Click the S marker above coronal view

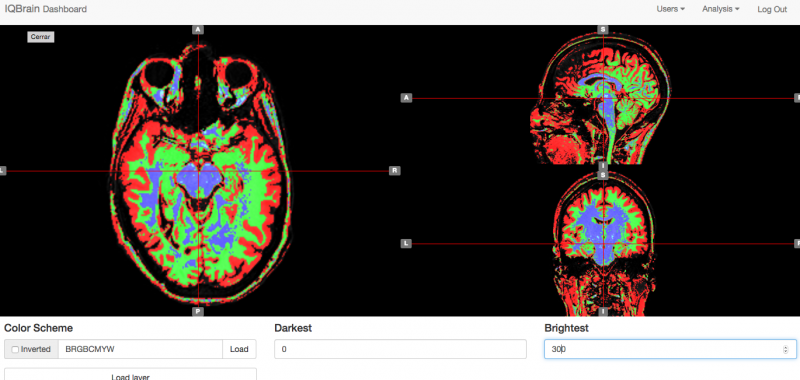[x=603, y=175]
